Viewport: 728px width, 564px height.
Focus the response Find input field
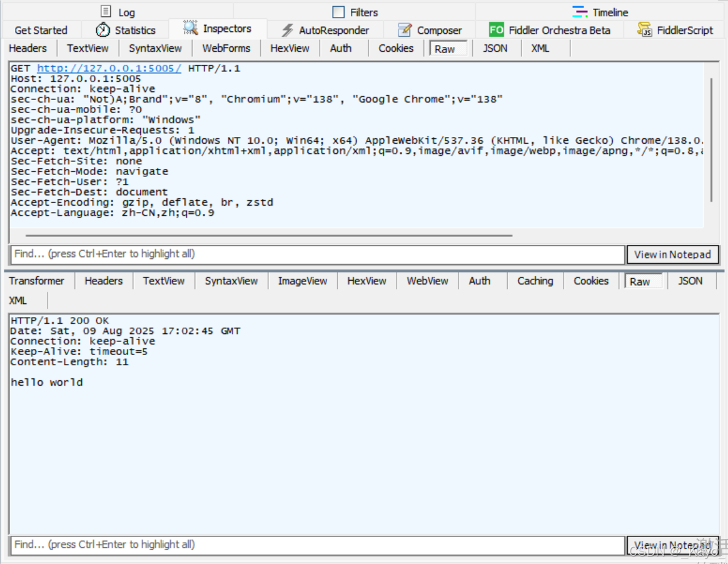pos(318,545)
